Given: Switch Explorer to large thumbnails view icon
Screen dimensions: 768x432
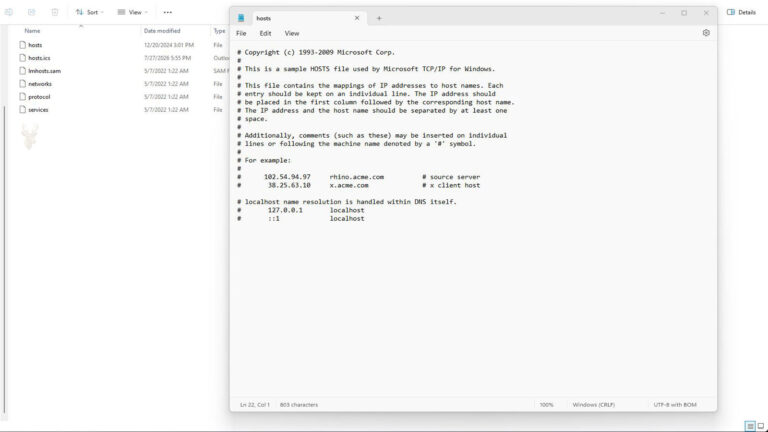Looking at the screenshot, I should coord(761,426).
